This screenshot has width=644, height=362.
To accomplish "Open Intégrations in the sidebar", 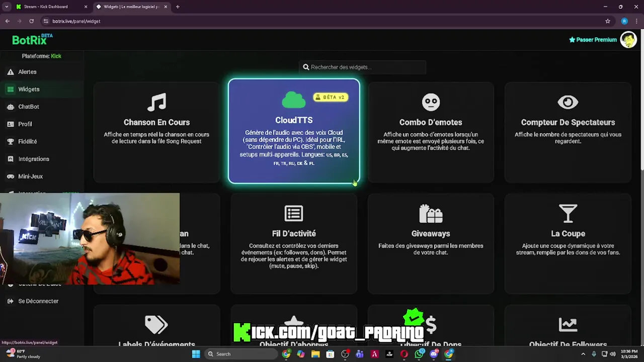I will (x=42, y=159).
